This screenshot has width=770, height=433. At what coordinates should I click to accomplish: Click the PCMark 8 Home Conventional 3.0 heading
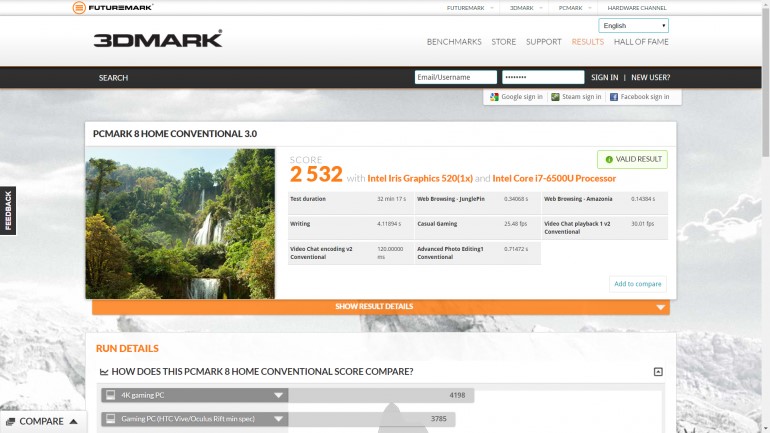(x=175, y=134)
